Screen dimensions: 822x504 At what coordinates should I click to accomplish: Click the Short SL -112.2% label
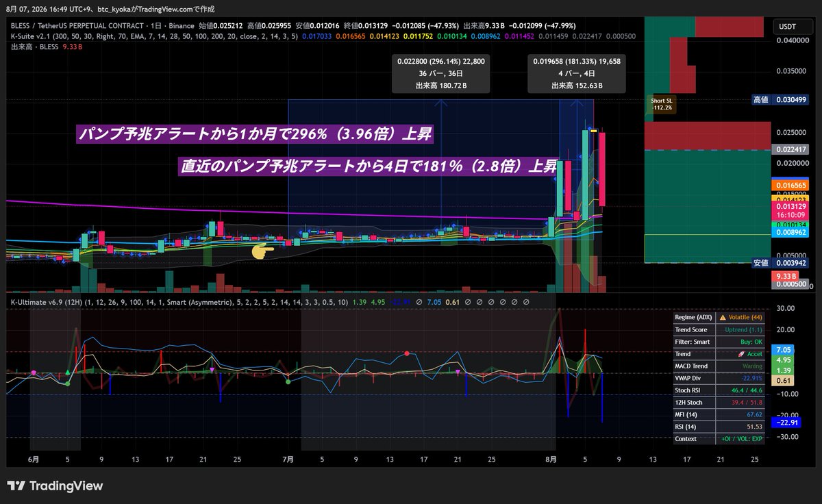point(662,104)
